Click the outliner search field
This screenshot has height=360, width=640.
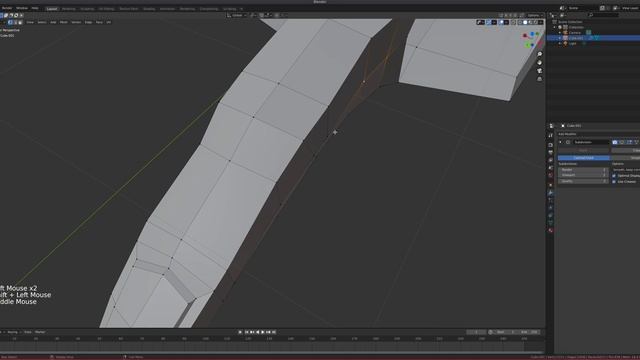603,15
